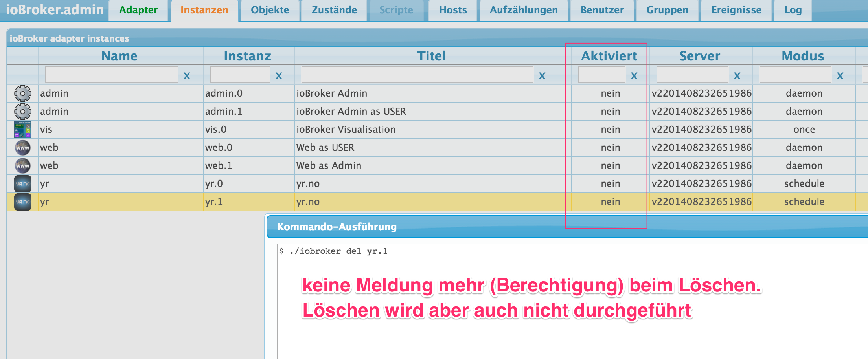
Task: Click the server value in web.0 row
Action: tap(702, 148)
